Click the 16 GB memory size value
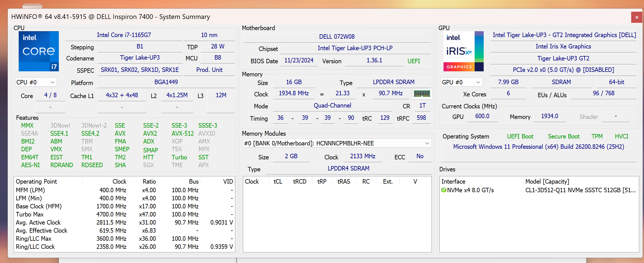The width and height of the screenshot is (644, 263). 294,82
